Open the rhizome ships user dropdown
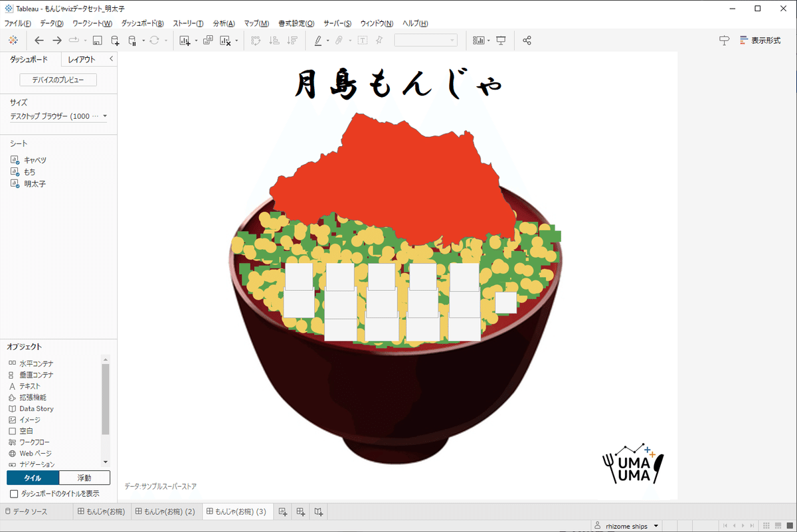The width and height of the screenshot is (797, 532). point(626,525)
